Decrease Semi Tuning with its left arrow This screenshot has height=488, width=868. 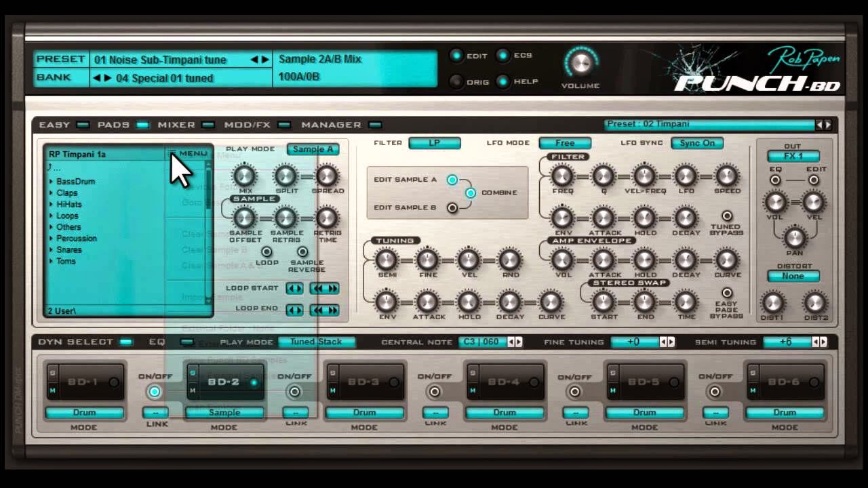point(815,342)
